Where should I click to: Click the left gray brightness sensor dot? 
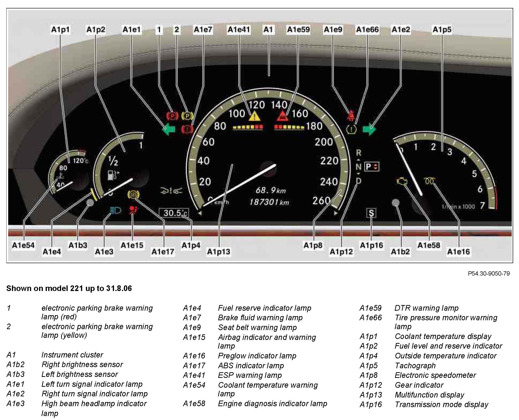90,203
